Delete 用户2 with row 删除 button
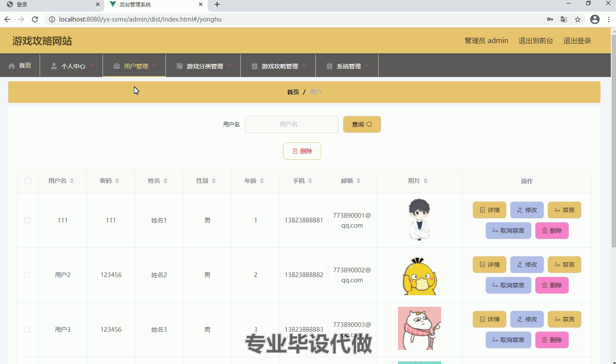This screenshot has width=616, height=364. point(552,285)
